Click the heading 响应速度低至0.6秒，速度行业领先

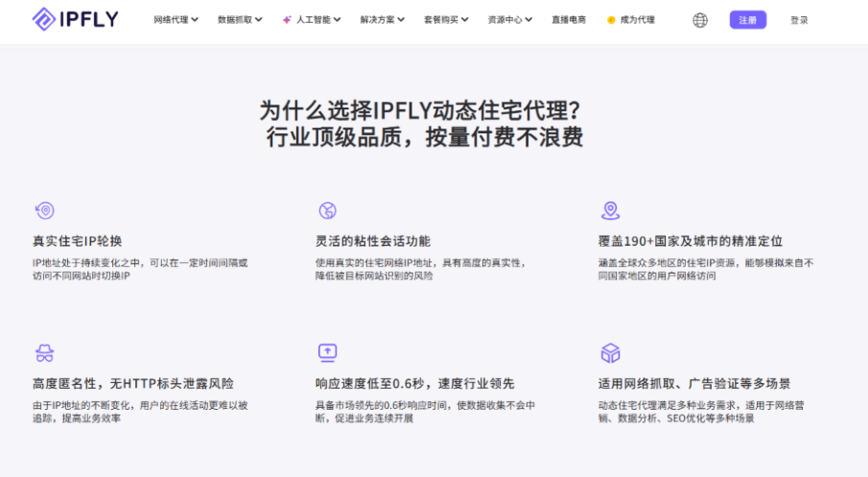414,383
